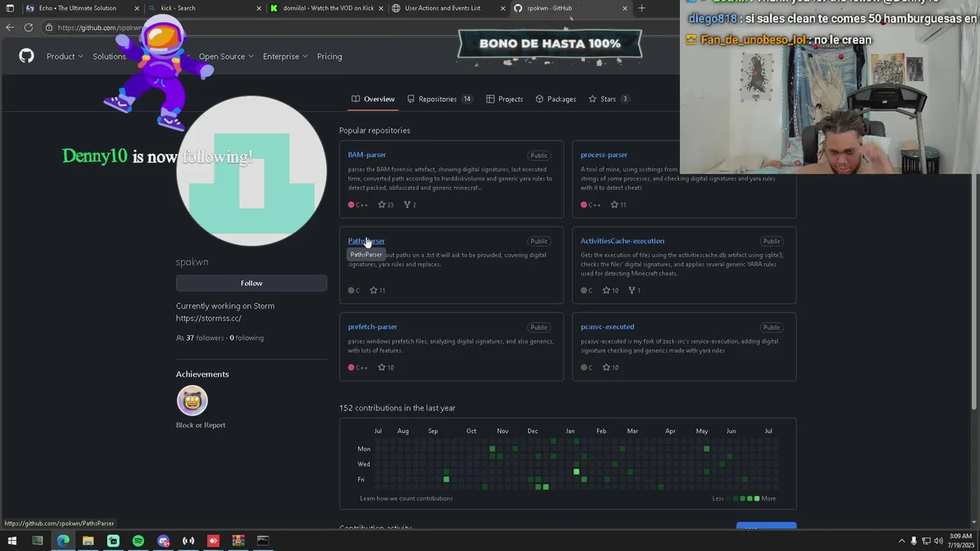Open the https://stormss.cc/ link
The height and width of the screenshot is (551, 980).
click(208, 318)
